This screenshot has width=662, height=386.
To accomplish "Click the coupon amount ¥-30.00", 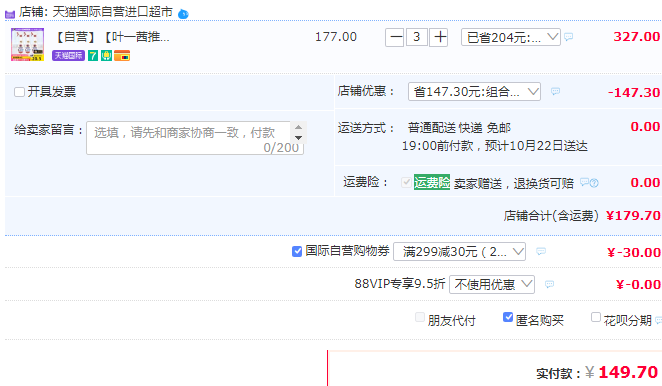I will pyautogui.click(x=634, y=252).
